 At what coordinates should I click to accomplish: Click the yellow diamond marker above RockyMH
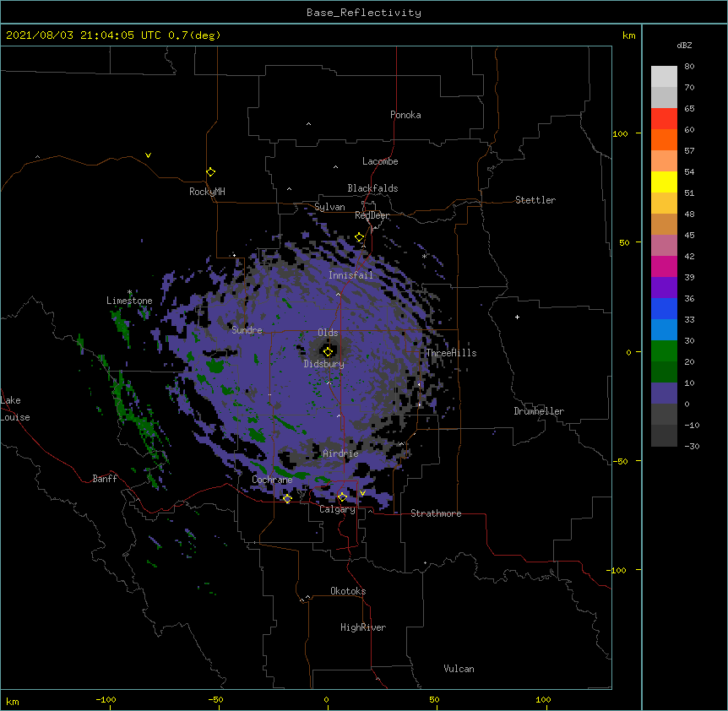(x=210, y=172)
